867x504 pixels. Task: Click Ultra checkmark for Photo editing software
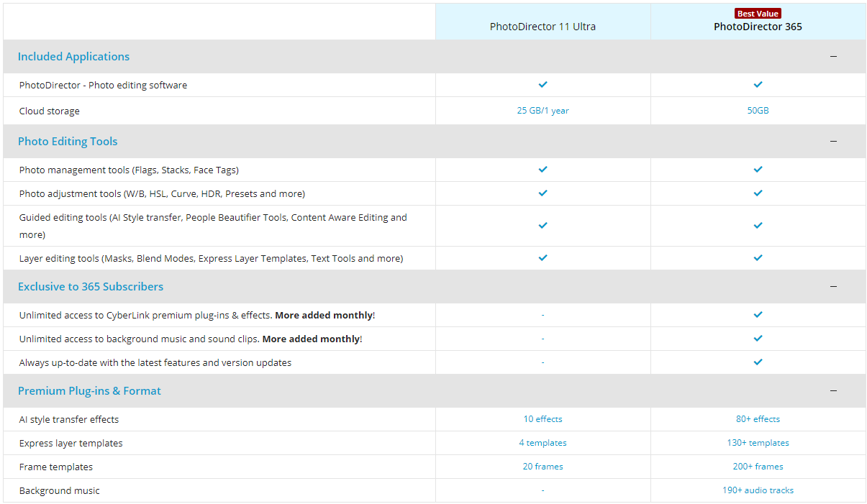click(x=543, y=84)
